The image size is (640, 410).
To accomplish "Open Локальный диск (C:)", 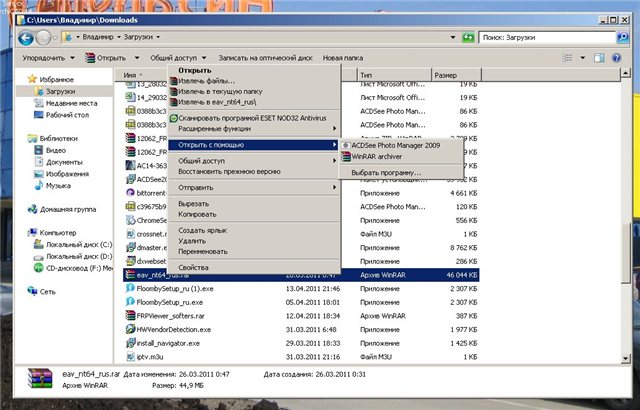I will [x=79, y=245].
